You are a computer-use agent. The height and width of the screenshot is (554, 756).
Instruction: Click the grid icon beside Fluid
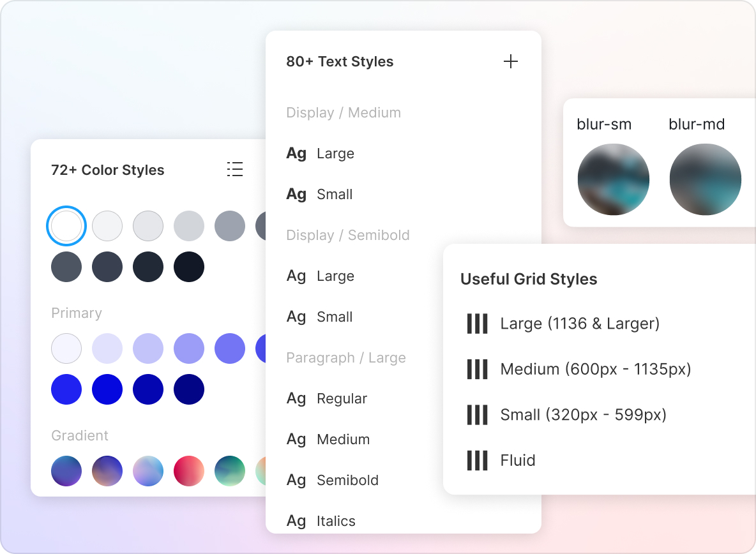[477, 460]
